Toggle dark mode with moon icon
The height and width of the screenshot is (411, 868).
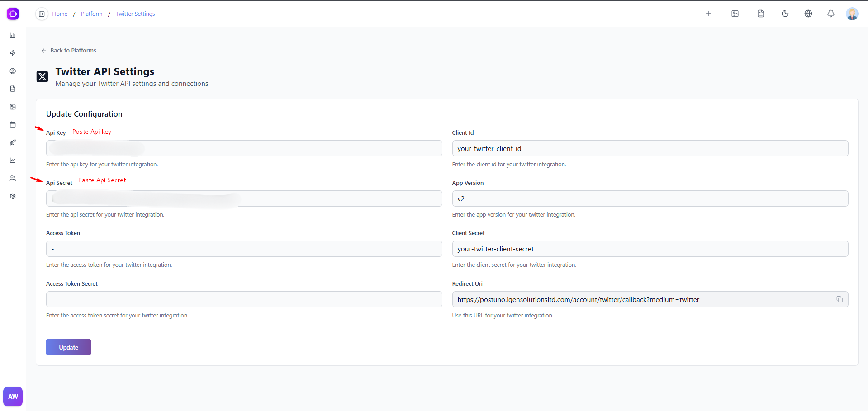pos(785,14)
